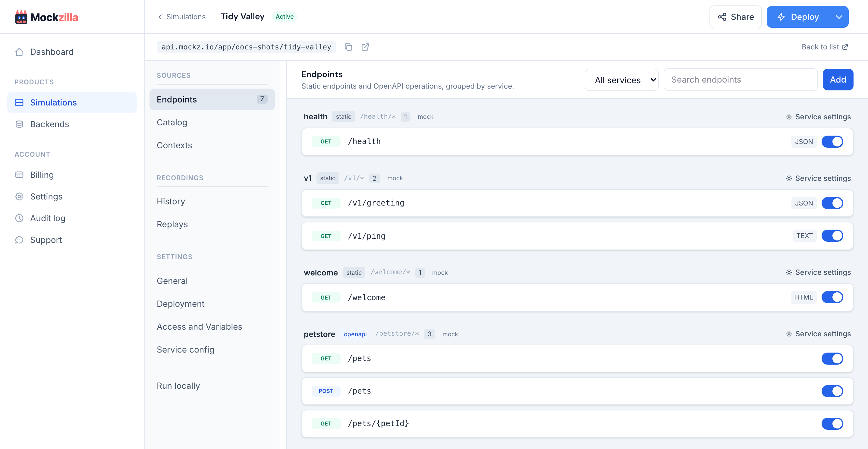Viewport: 868px width, 449px height.
Task: Open petstore Service settings link
Action: point(819,334)
